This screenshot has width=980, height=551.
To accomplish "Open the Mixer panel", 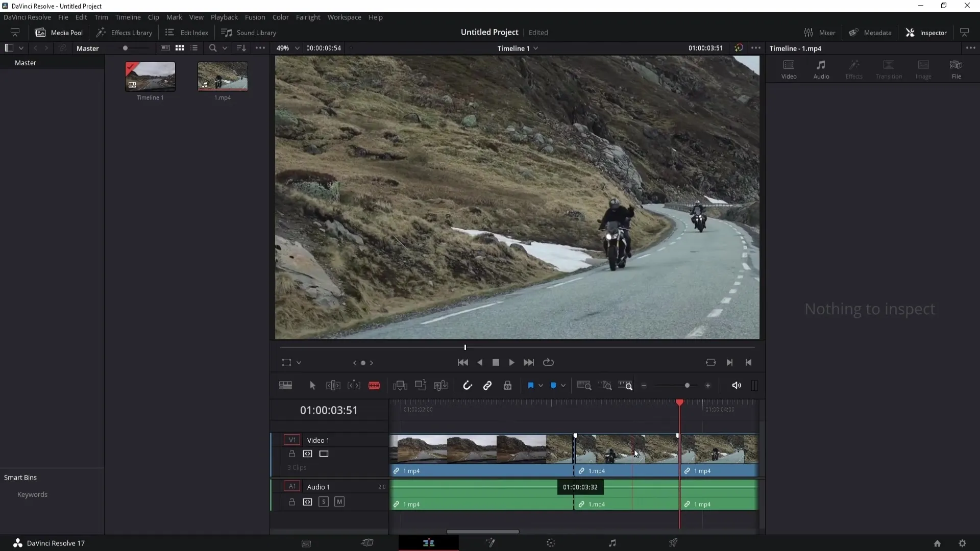I will click(x=820, y=33).
